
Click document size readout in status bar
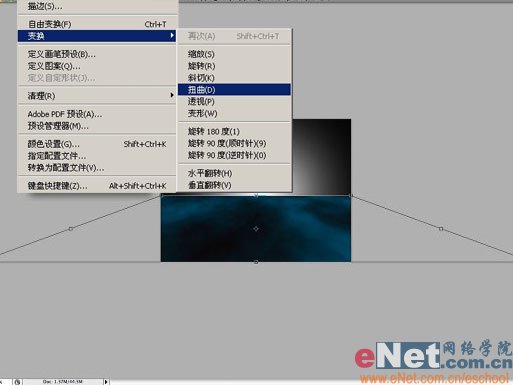point(63,382)
